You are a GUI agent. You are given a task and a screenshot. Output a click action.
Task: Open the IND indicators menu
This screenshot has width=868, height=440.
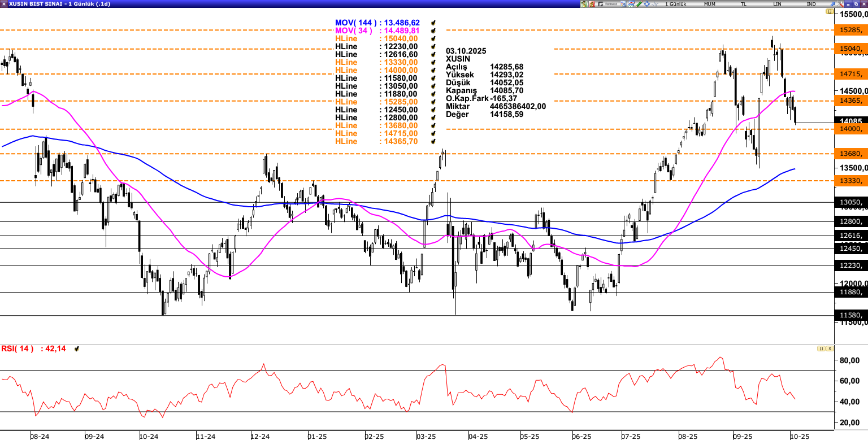811,4
